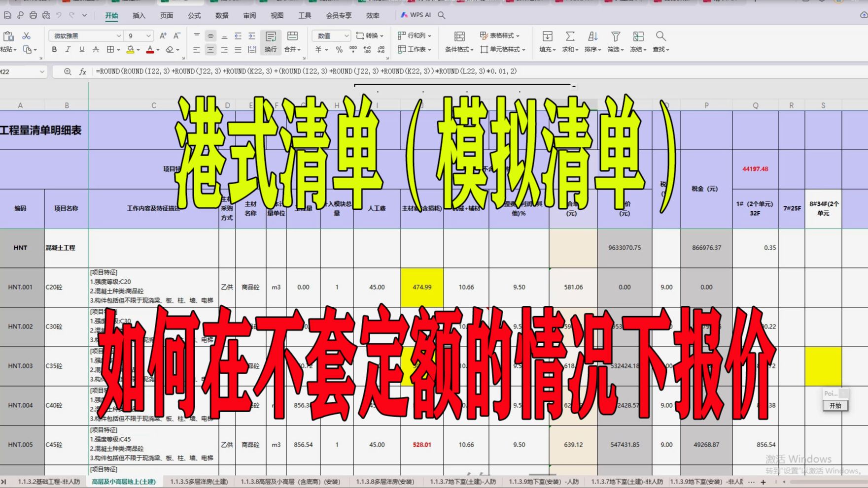The image size is (868, 488).
Task: Open Print Preview icon
Action: click(46, 15)
